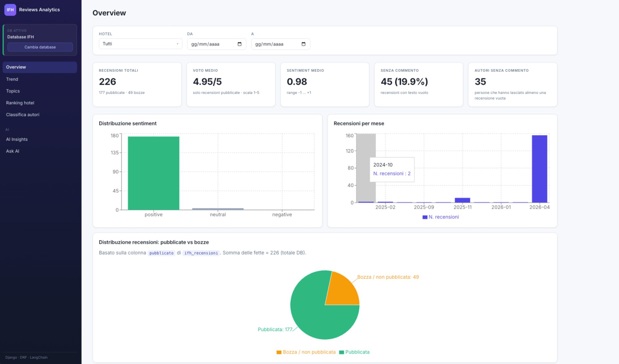Click the neutral sentiment bar
Screen dimensions: 619x364
218,209
